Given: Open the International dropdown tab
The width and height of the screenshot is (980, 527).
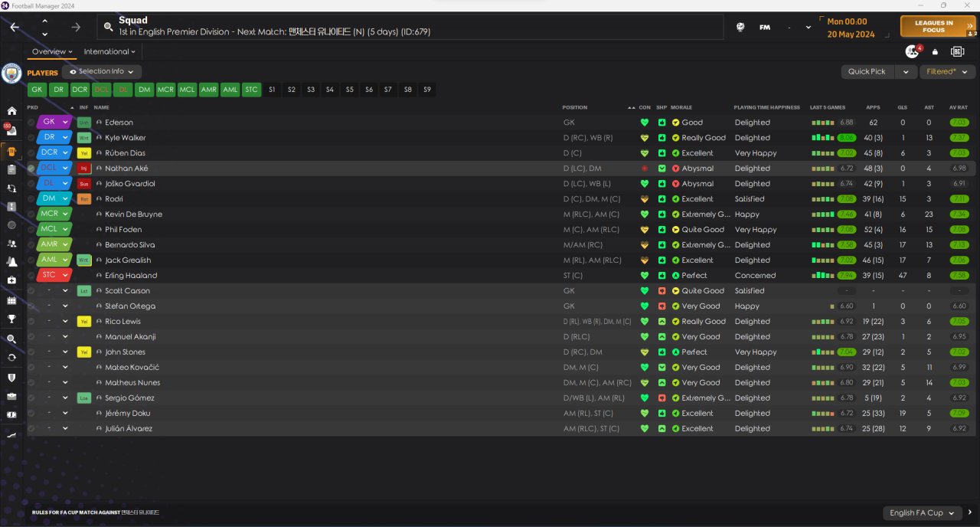Looking at the screenshot, I should tap(109, 52).
